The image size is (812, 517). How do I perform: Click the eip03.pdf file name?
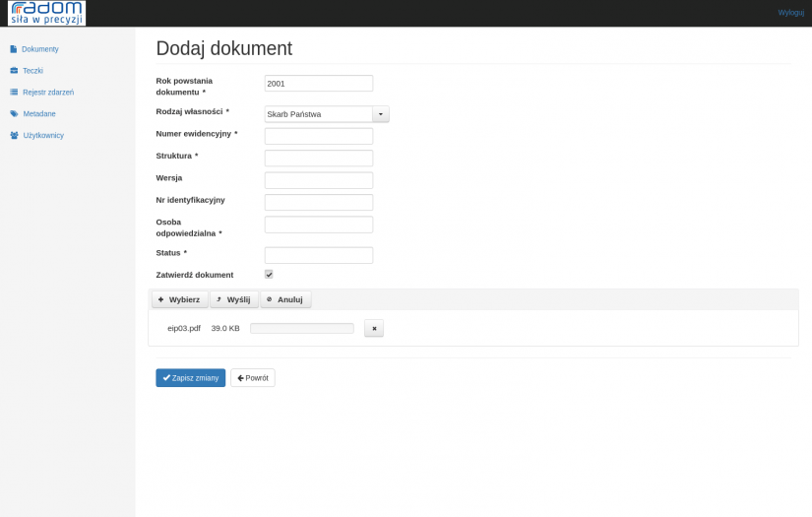184,328
